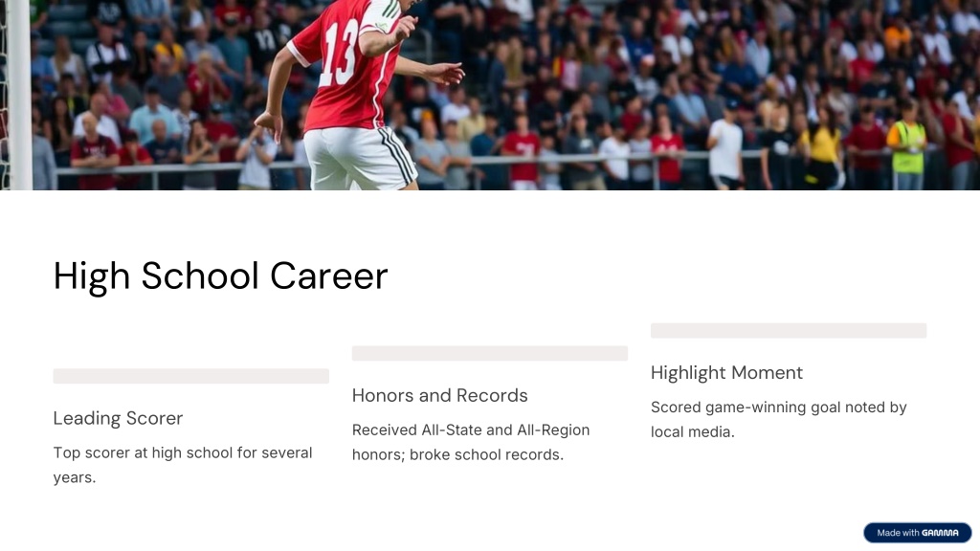This screenshot has width=980, height=551.
Task: Click the player's outstretched hand
Action: pyautogui.click(x=448, y=75)
